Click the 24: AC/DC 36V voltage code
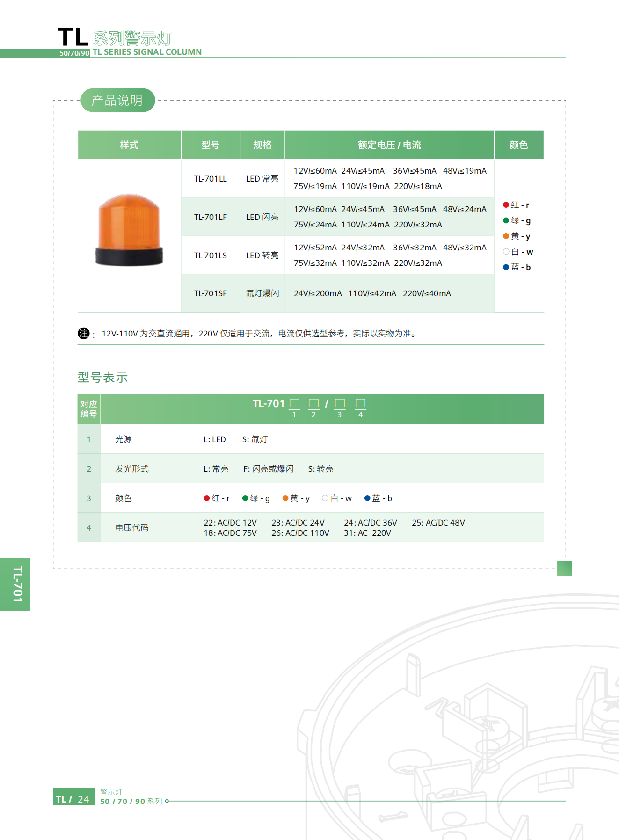619x840 pixels. coord(371,523)
